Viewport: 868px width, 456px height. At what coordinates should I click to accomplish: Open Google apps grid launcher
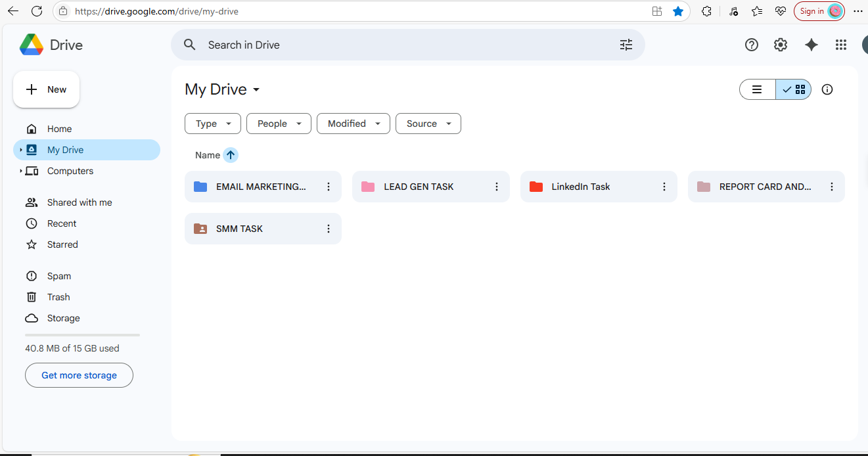click(x=840, y=45)
